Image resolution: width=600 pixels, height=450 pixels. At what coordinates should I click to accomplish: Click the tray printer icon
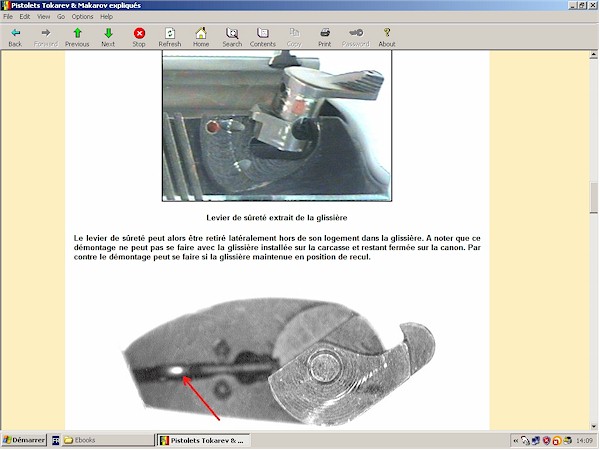tap(567, 441)
